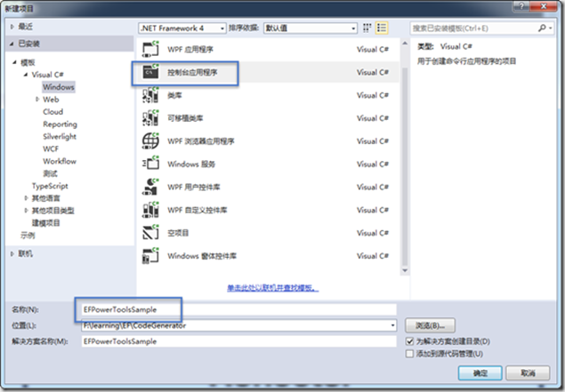Select 建模项目 in the template tree
The height and width of the screenshot is (392, 565).
(x=45, y=223)
